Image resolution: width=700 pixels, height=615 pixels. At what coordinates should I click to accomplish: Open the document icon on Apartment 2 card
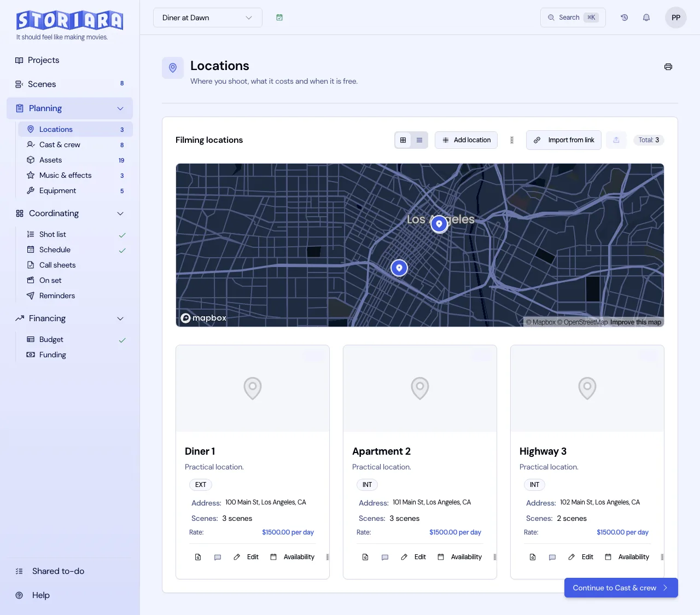pyautogui.click(x=365, y=557)
